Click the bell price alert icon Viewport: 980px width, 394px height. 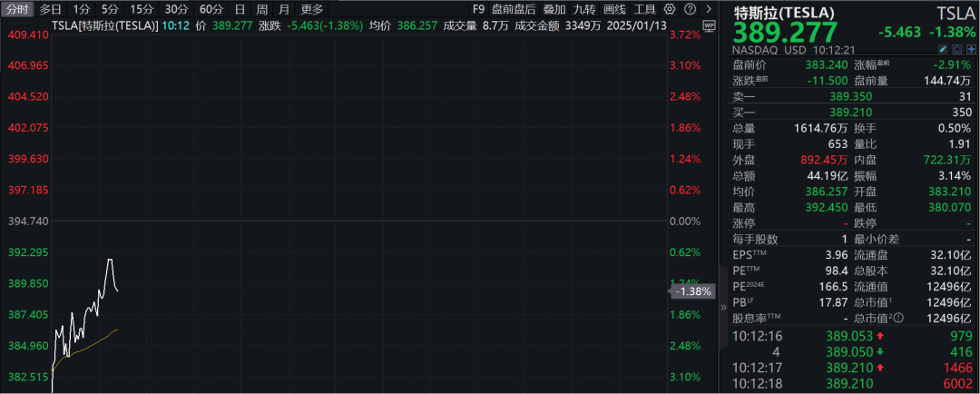click(x=957, y=49)
